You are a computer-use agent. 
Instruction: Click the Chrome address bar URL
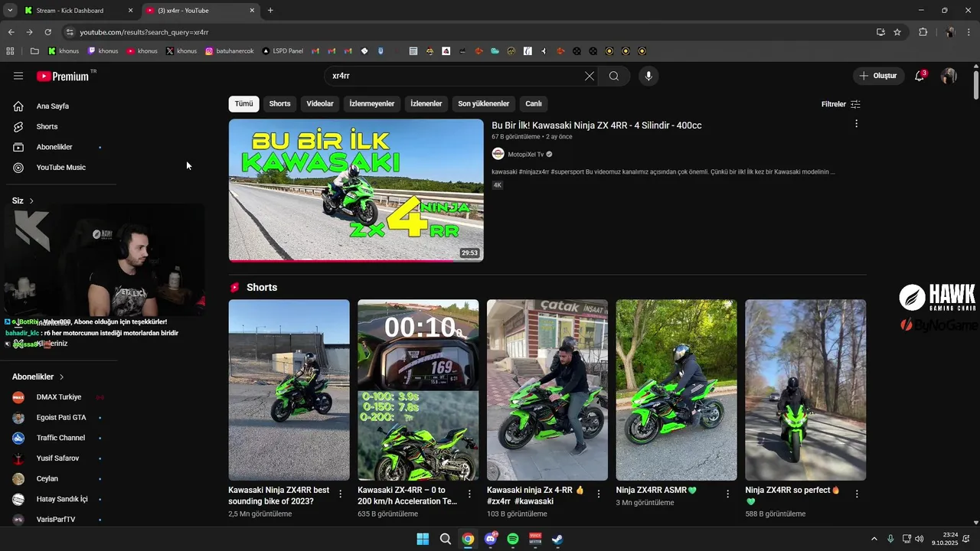(144, 32)
